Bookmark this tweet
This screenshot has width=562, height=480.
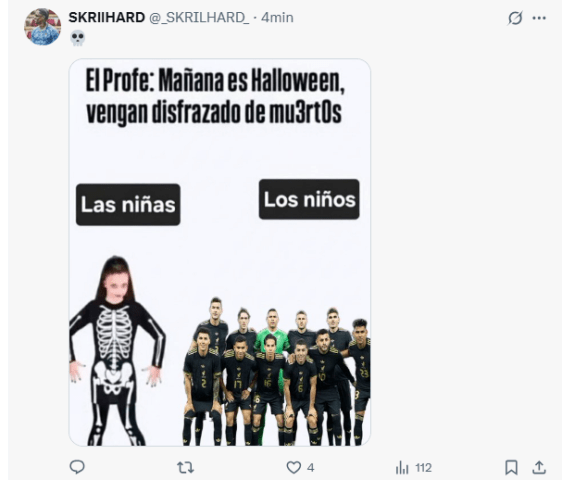(511, 467)
